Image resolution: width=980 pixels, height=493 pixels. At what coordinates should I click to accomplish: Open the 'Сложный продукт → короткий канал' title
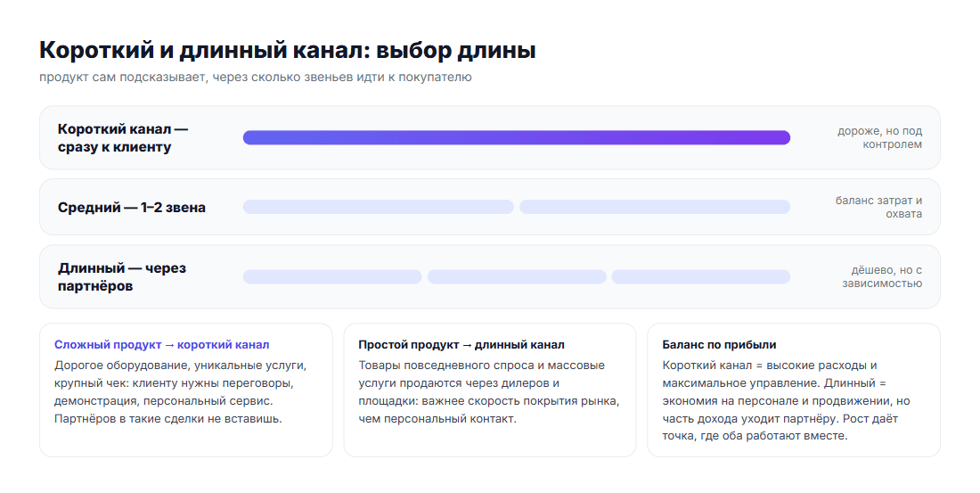click(162, 345)
